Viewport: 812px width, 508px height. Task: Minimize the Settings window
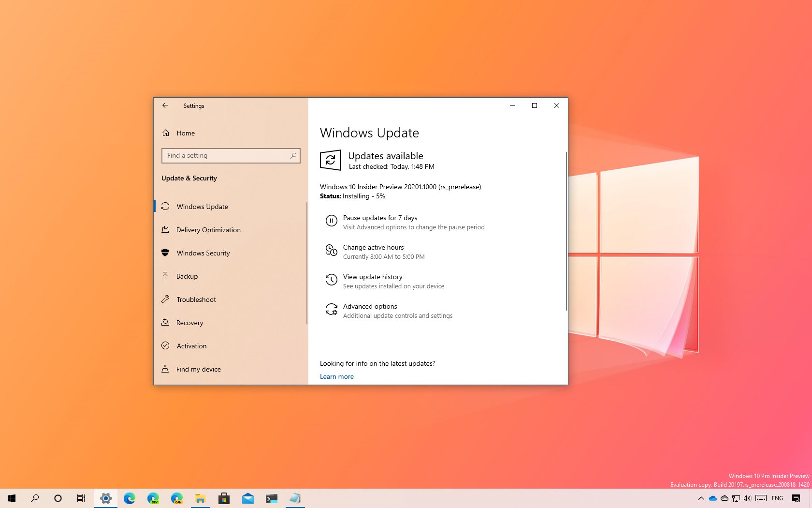512,105
